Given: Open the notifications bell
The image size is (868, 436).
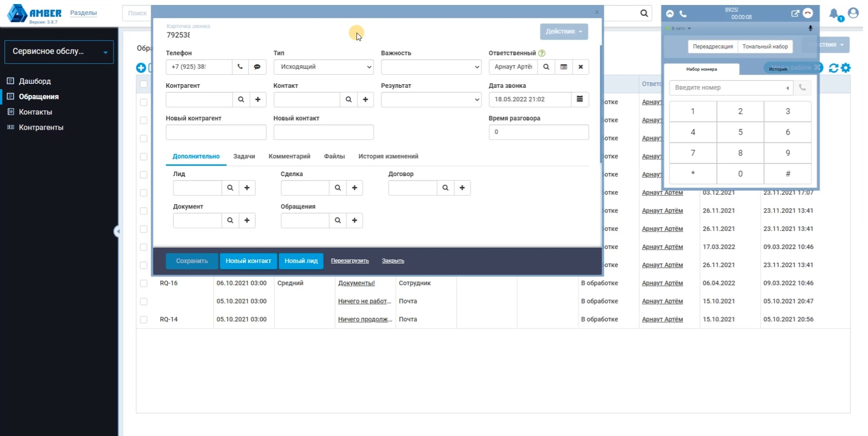Looking at the screenshot, I should (x=834, y=14).
